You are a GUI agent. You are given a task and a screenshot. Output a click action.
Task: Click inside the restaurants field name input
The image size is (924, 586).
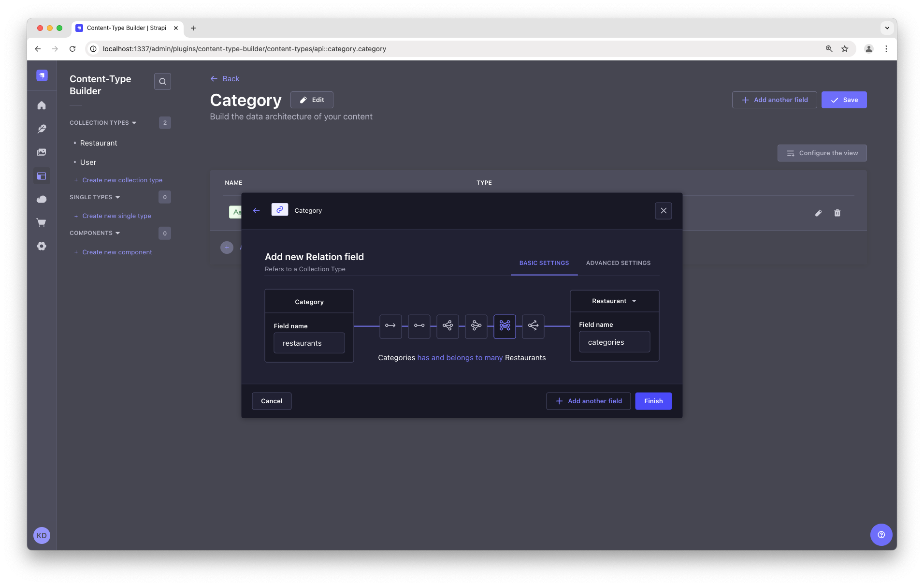[x=309, y=343]
